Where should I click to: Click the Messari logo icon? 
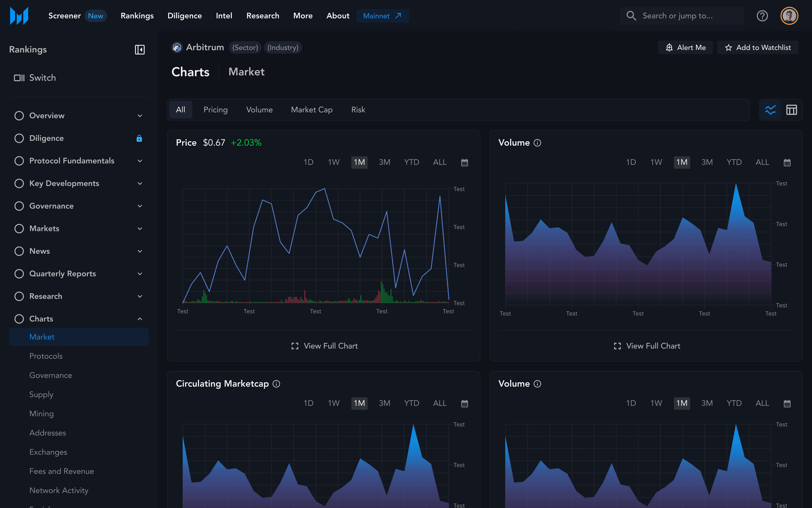19,16
